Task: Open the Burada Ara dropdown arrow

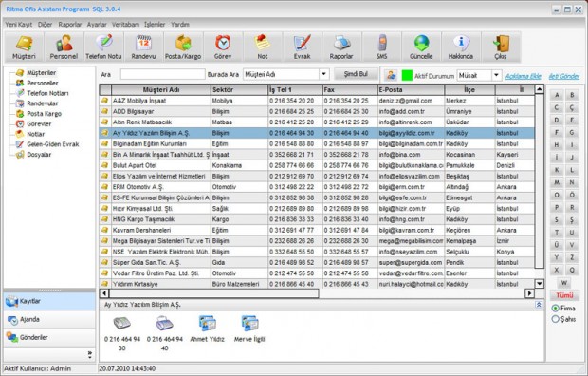Action: (x=324, y=74)
